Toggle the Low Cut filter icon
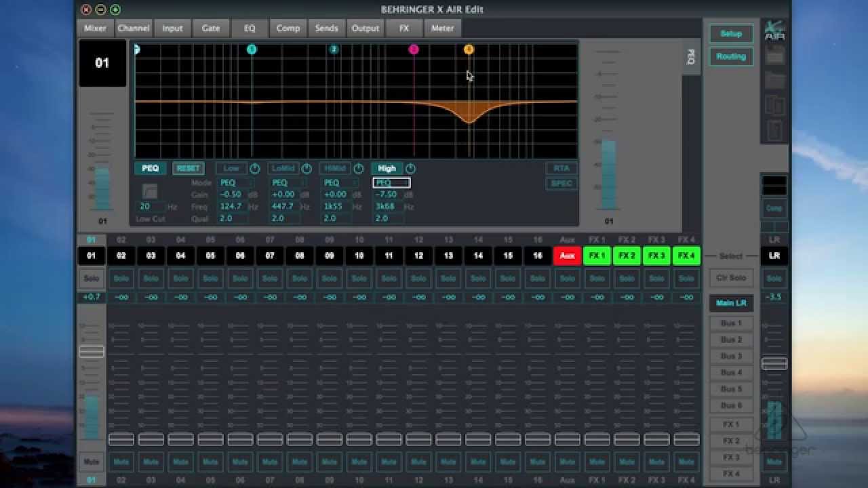This screenshot has width=868, height=488. click(x=150, y=191)
